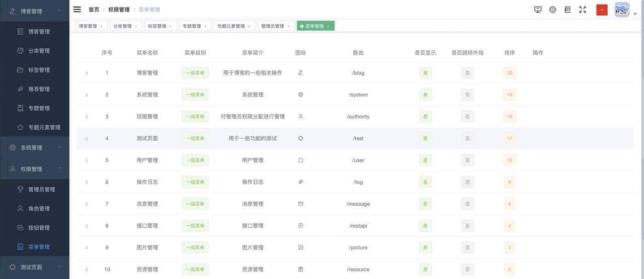644x279 pixels.
Task: Open 管理员管理 in the sidebar
Action: (35, 189)
